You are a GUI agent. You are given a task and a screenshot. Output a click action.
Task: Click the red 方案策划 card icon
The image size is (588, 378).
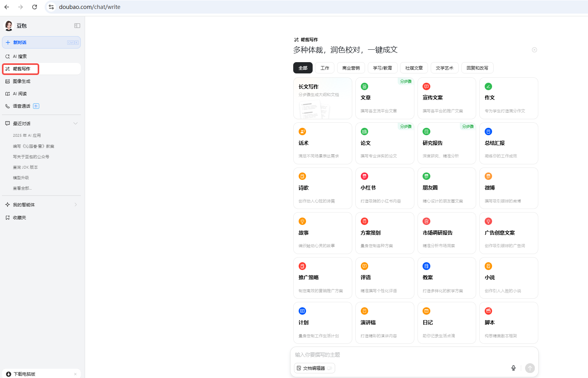[364, 221]
